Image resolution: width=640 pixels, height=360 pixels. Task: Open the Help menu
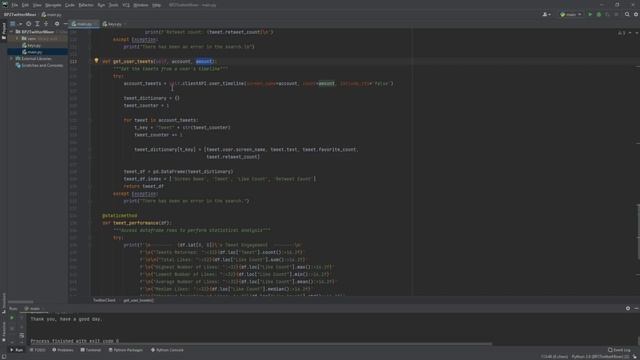[156, 5]
